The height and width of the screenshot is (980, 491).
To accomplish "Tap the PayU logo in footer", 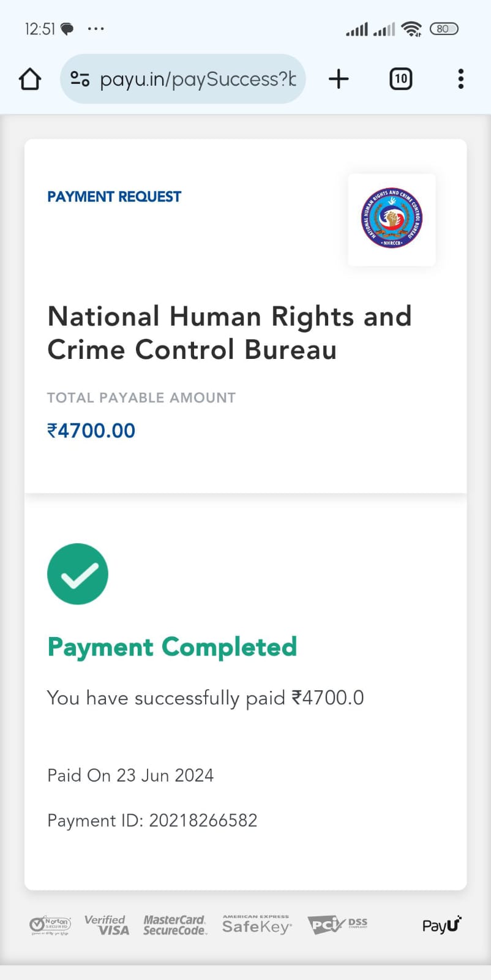I will (x=441, y=925).
